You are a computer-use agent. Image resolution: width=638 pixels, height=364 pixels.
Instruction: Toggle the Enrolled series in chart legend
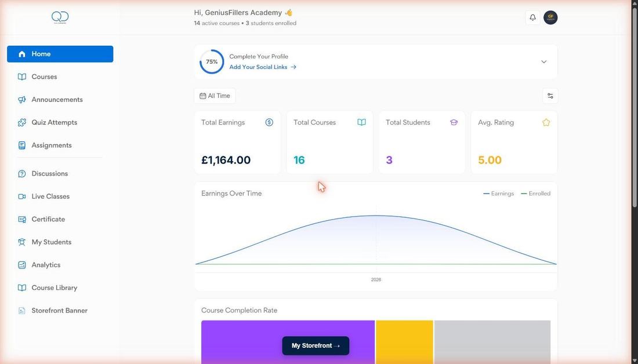pos(535,194)
